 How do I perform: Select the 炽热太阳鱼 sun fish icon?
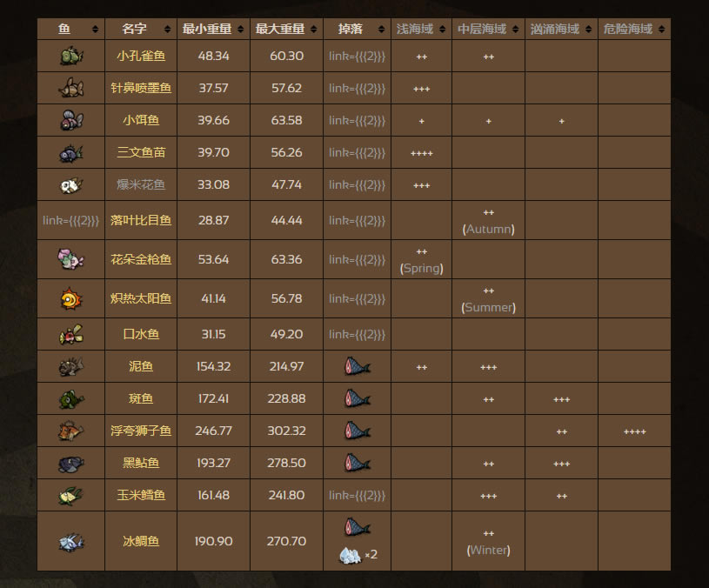pos(71,299)
